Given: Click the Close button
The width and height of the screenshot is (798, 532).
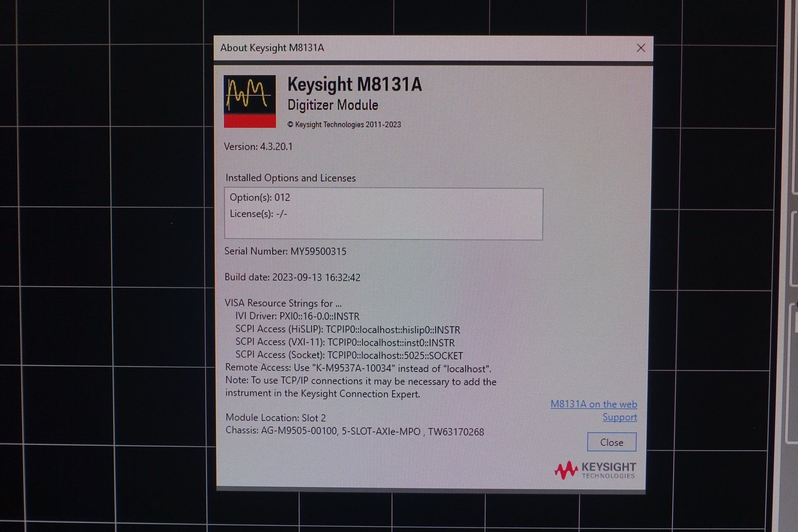Looking at the screenshot, I should tap(611, 442).
